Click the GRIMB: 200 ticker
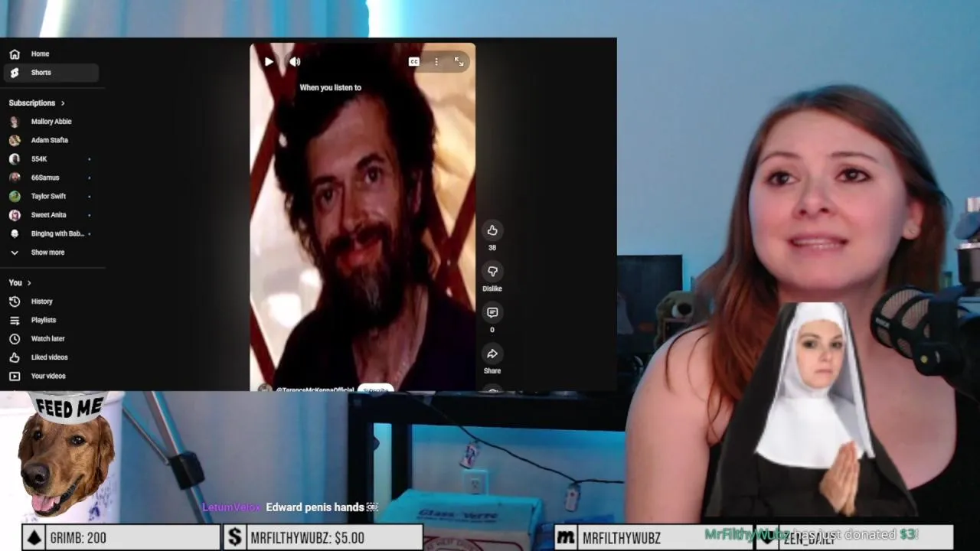Screen dimensions: 980x551 121,538
